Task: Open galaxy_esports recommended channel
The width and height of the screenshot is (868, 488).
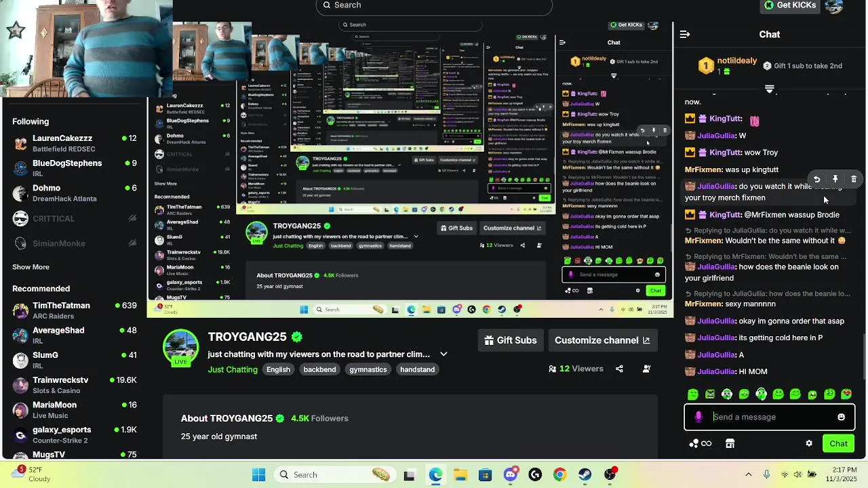Action: [75, 435]
